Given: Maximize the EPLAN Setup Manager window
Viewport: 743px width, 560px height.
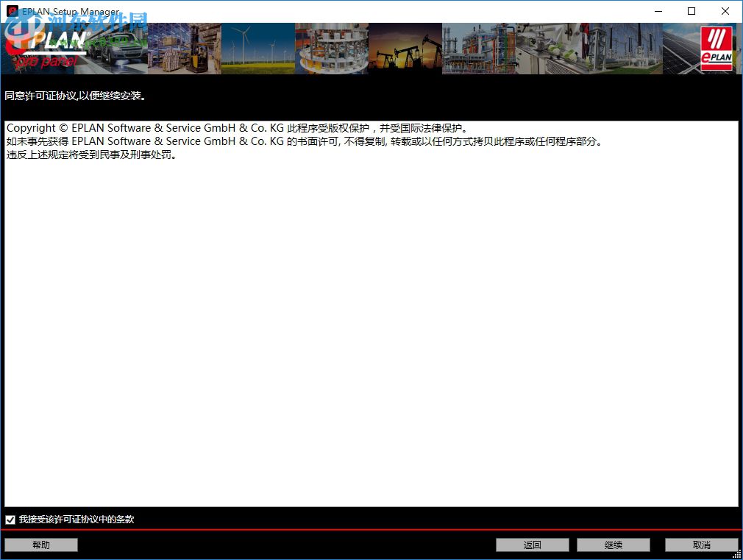Looking at the screenshot, I should (692, 11).
